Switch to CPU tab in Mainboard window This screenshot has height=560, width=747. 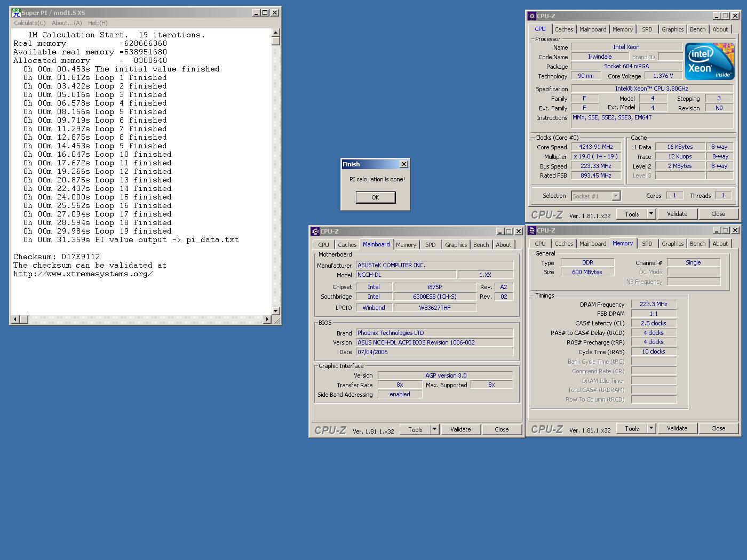click(x=323, y=245)
